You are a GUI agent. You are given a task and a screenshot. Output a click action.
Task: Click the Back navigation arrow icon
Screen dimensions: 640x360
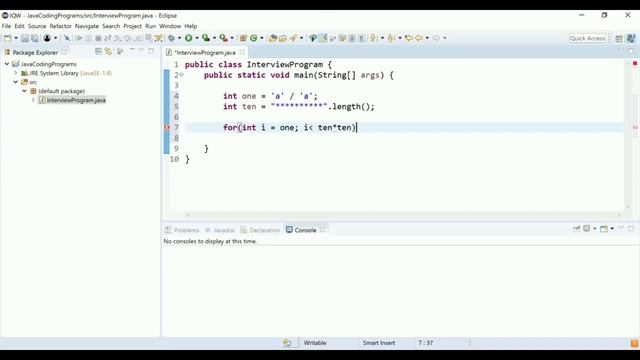tap(419, 38)
